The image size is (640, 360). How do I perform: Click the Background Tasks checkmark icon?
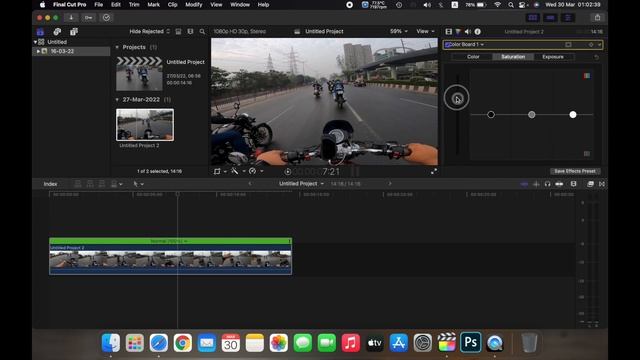tap(107, 18)
